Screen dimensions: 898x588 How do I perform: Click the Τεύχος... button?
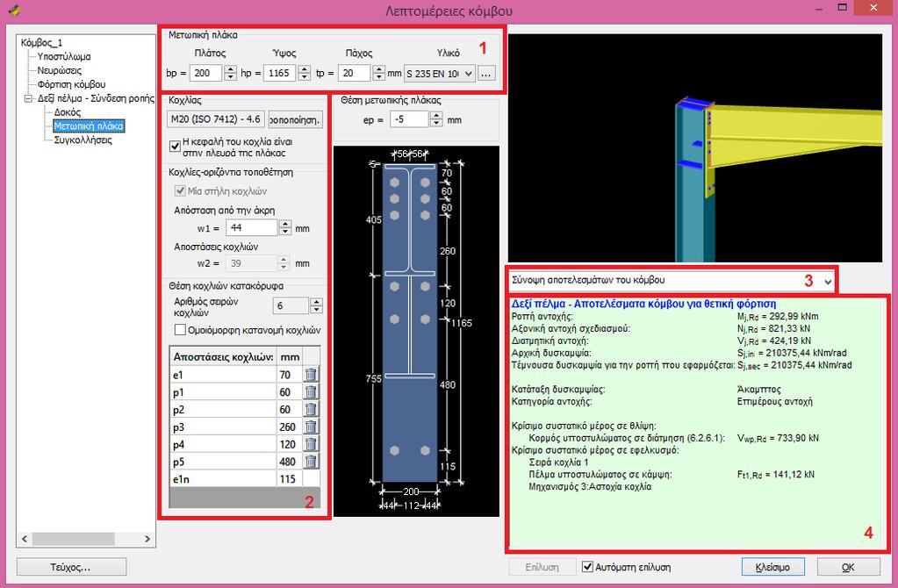(x=71, y=567)
